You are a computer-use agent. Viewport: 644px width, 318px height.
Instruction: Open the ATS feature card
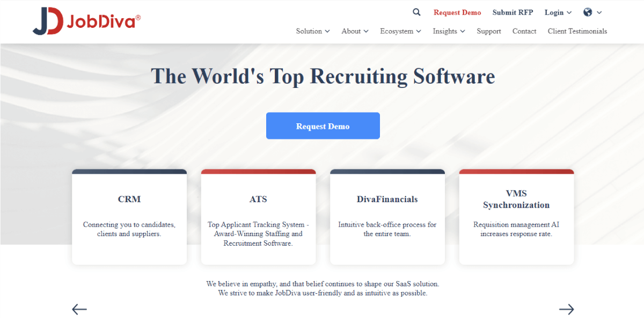[x=258, y=217]
